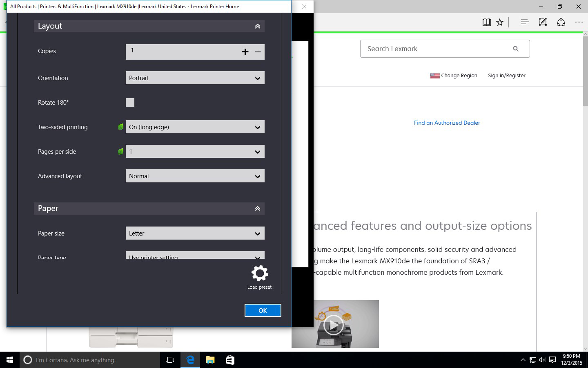Click OK to apply print settings
The height and width of the screenshot is (368, 588).
263,310
